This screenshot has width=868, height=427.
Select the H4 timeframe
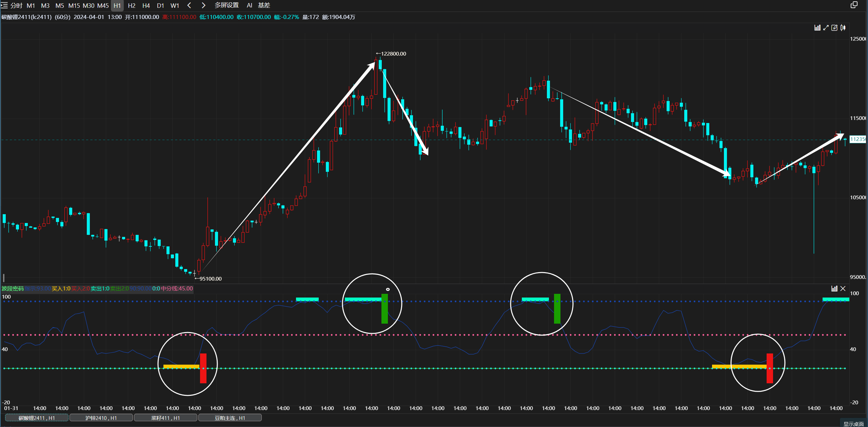point(146,5)
